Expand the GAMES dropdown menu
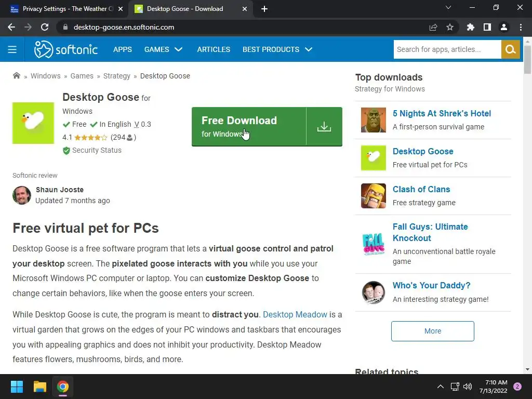 [x=164, y=49]
